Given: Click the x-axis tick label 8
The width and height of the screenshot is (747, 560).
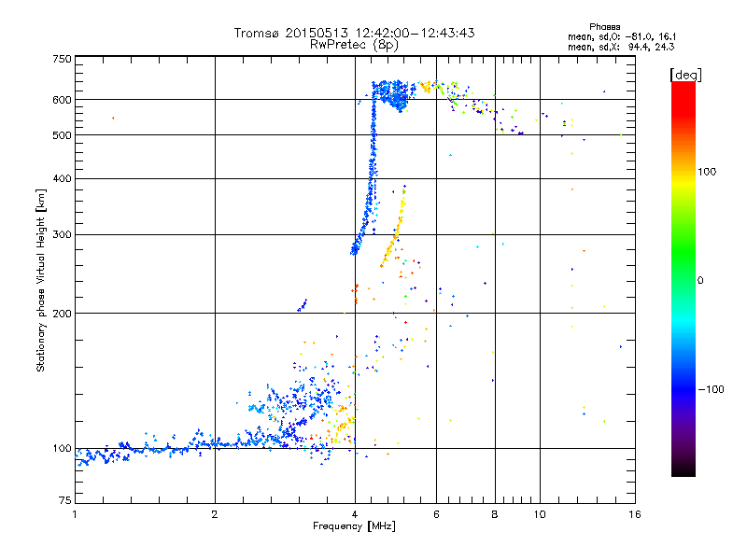Looking at the screenshot, I should tap(495, 514).
